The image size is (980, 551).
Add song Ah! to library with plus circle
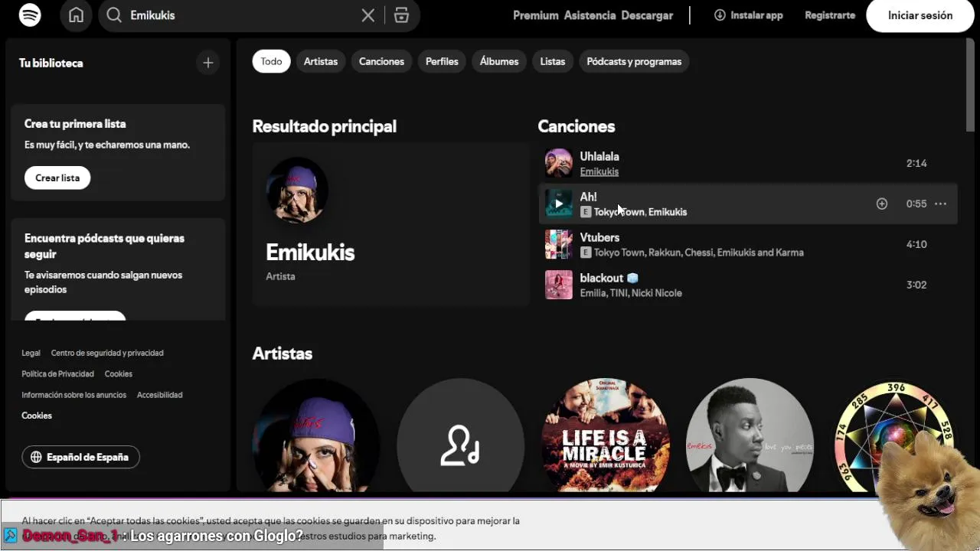tap(882, 204)
